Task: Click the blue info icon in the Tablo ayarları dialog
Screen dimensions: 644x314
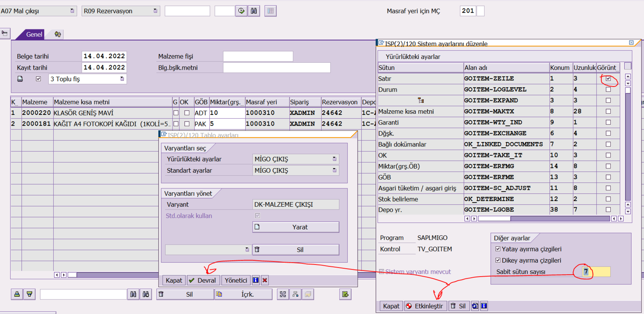Action: tap(256, 280)
